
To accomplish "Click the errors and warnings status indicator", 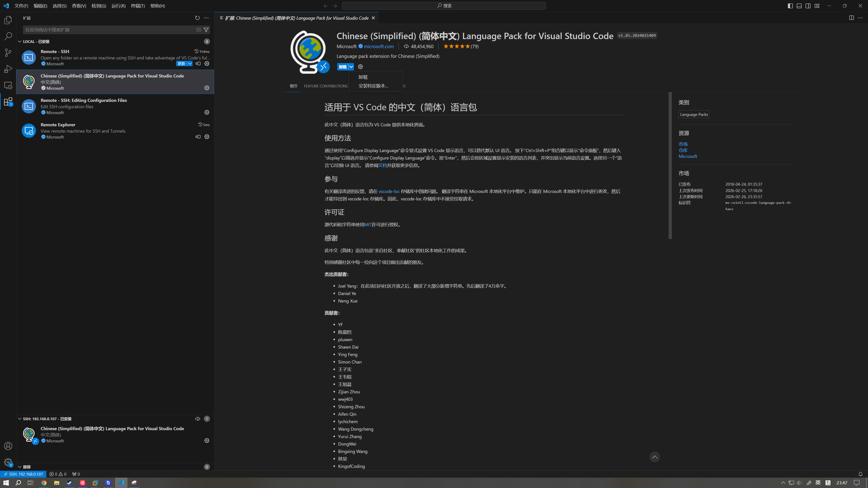I will coord(58,474).
